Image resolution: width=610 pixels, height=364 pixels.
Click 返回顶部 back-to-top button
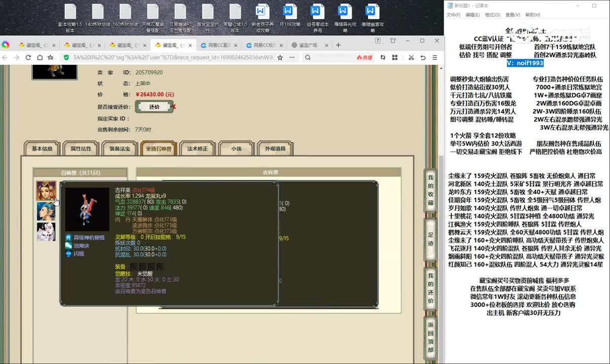[x=430, y=337]
